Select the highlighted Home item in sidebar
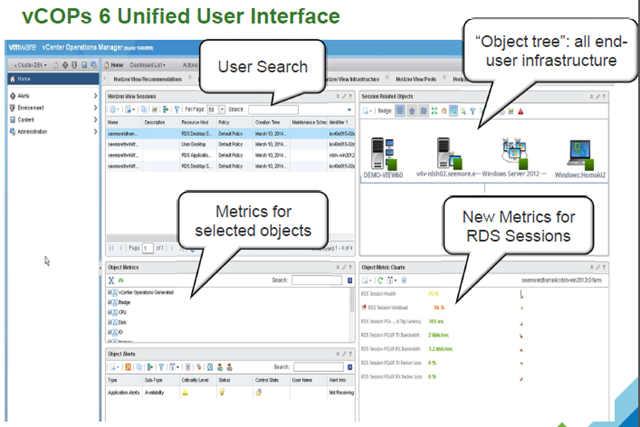The height and width of the screenshot is (427, 640). click(53, 79)
